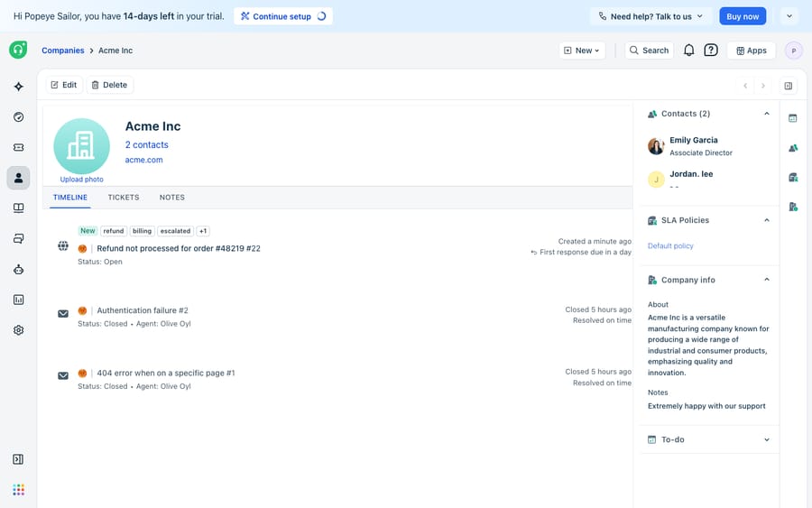Switch to the NOTES tab
Screen dimensions: 812x508
172,198
